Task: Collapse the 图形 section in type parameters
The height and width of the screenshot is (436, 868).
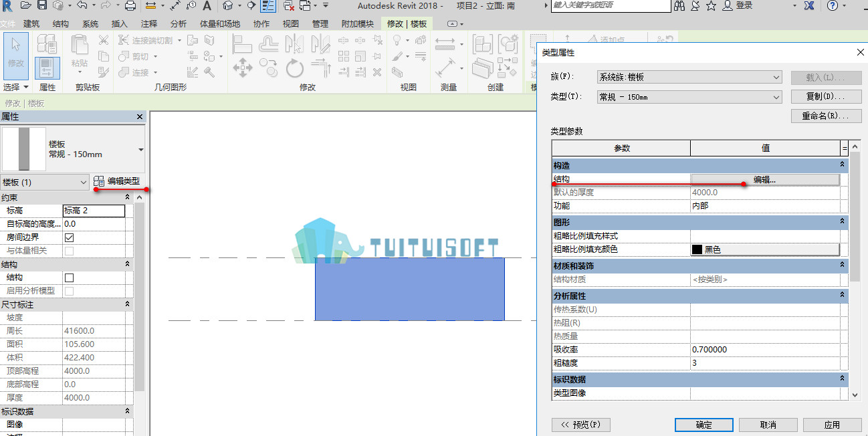Action: (x=842, y=221)
